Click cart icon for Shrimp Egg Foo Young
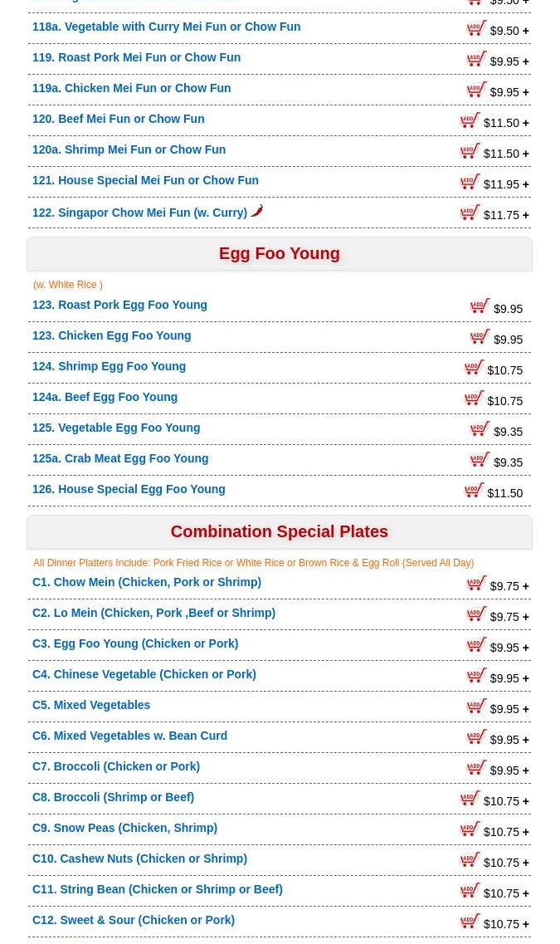This screenshot has width=560, height=944. pyautogui.click(x=474, y=368)
